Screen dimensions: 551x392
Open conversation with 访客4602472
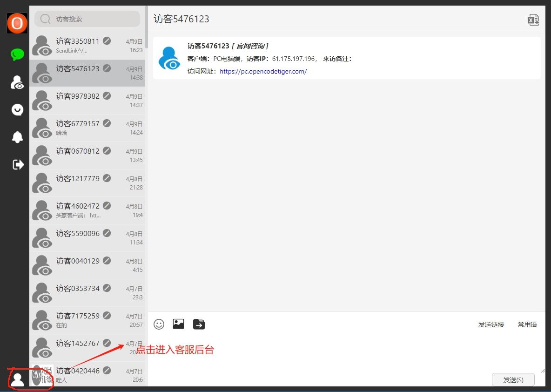[x=87, y=210]
